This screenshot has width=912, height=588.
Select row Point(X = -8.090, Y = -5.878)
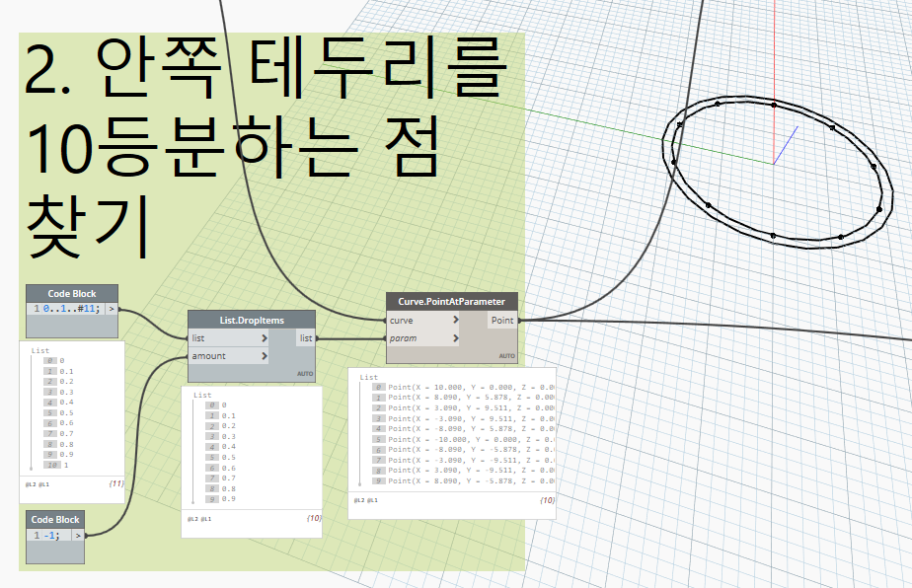point(462,449)
